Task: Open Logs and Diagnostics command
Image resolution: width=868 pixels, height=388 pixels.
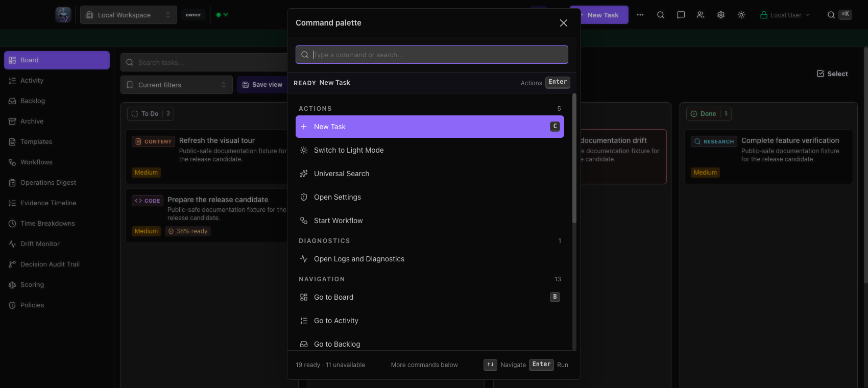Action: [x=430, y=259]
